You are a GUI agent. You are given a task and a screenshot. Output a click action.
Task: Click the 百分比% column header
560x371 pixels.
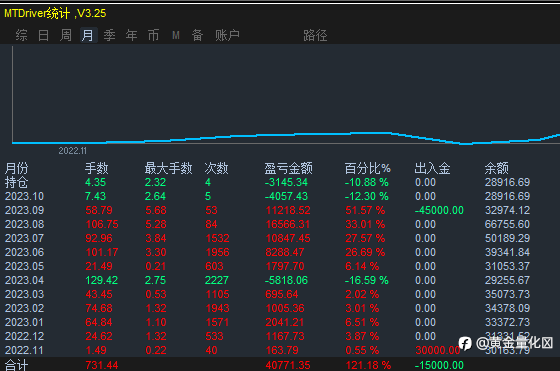pyautogui.click(x=368, y=168)
